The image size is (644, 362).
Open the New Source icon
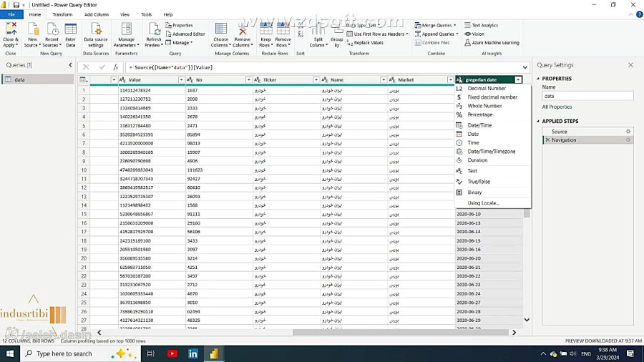click(x=32, y=35)
